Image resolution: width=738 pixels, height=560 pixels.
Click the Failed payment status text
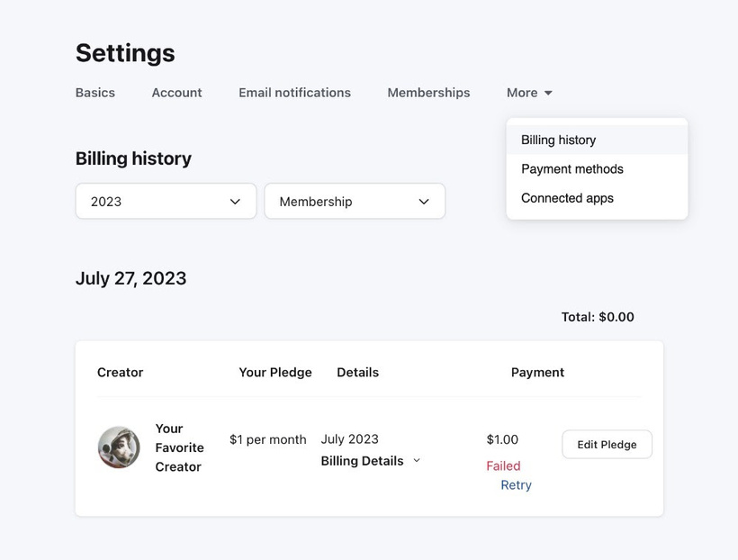pos(503,465)
